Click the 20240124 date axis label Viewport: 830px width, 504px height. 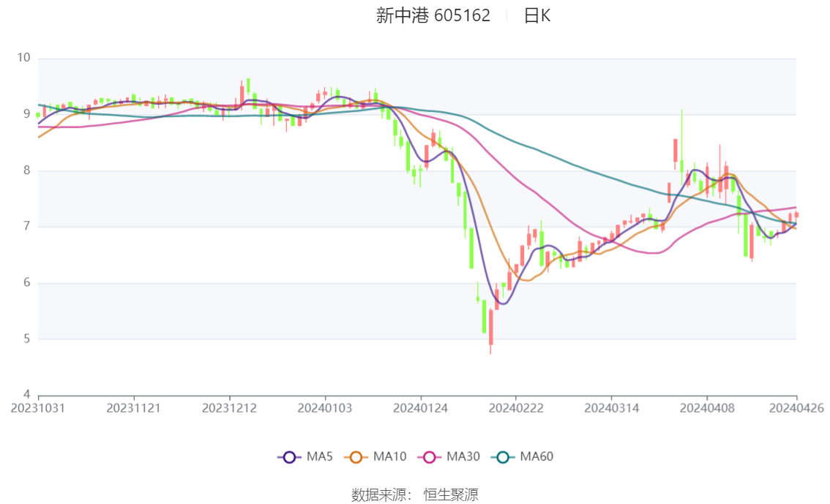coord(420,407)
